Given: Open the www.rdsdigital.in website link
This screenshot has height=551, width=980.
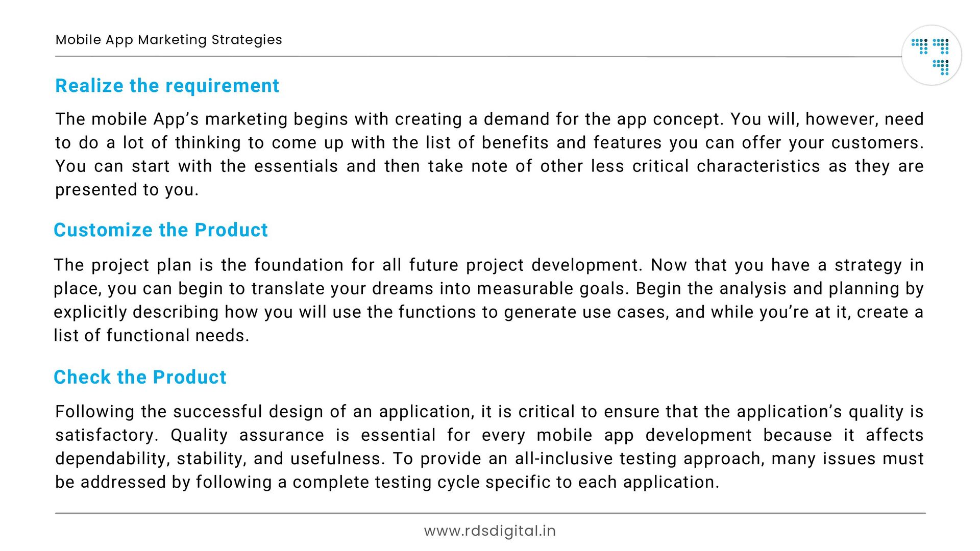Looking at the screenshot, I should click(x=489, y=531).
